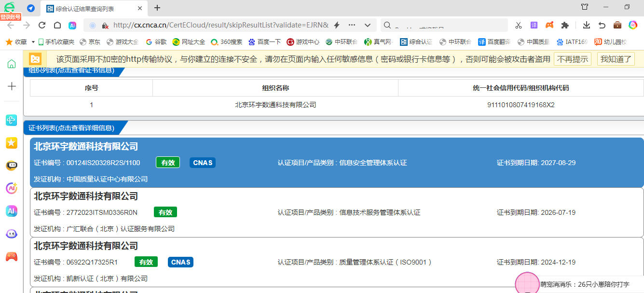The height and width of the screenshot is (293, 644).
Task: Open the address bar more options menu
Action: click(x=352, y=25)
